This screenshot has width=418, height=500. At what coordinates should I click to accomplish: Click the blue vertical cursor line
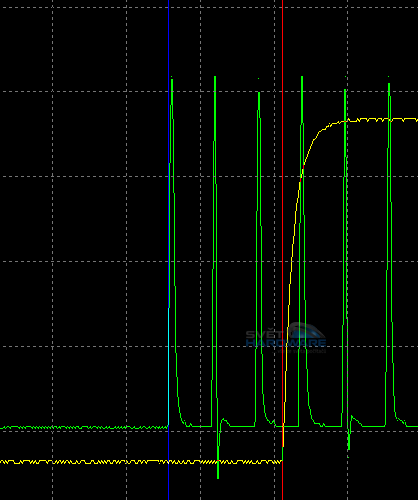(169, 250)
